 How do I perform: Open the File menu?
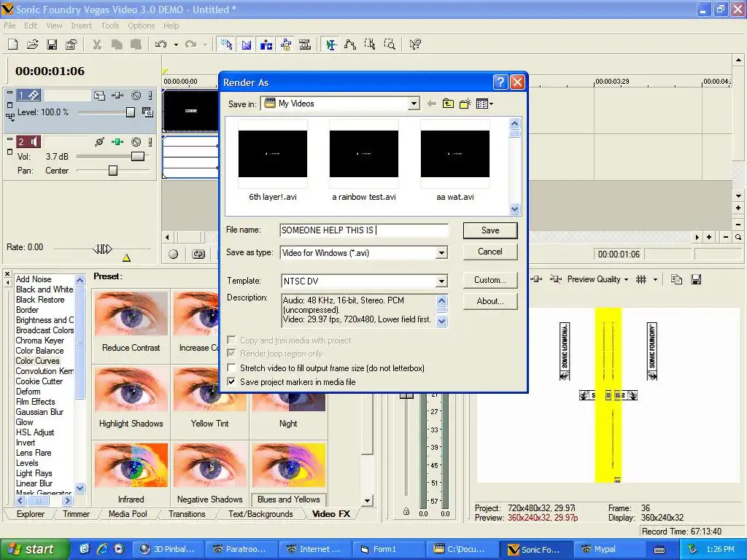[9, 26]
